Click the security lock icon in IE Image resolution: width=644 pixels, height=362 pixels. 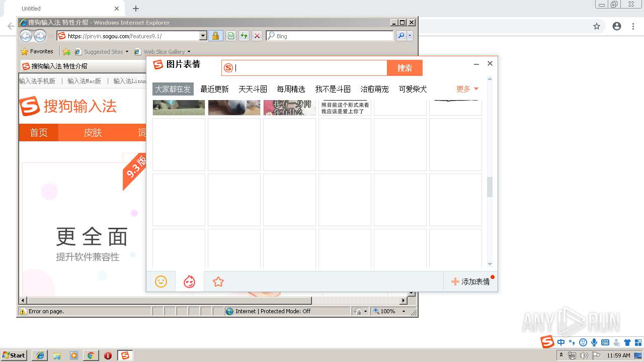[x=215, y=36]
